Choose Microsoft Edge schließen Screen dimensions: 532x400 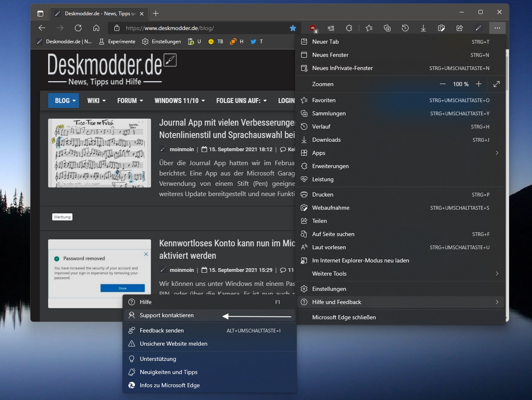coord(400,317)
